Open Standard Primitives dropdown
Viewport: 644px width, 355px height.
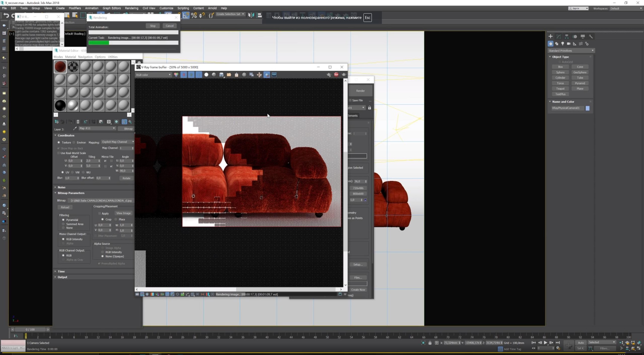[571, 51]
